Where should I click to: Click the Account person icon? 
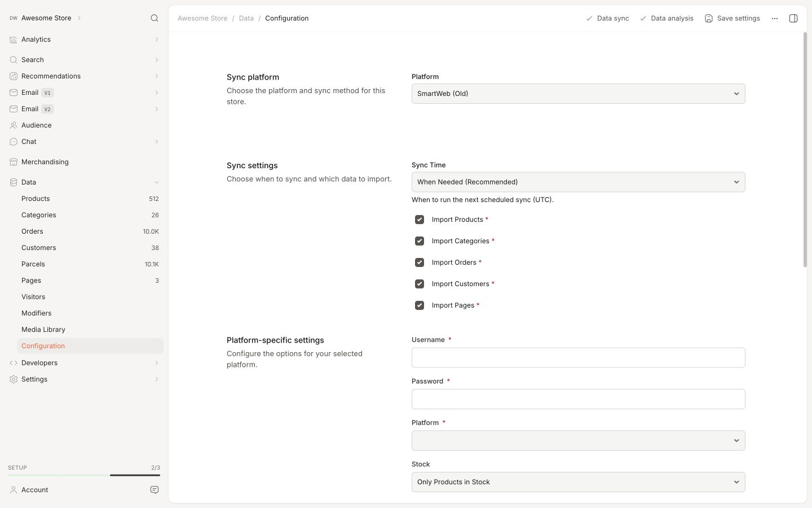[x=14, y=490]
